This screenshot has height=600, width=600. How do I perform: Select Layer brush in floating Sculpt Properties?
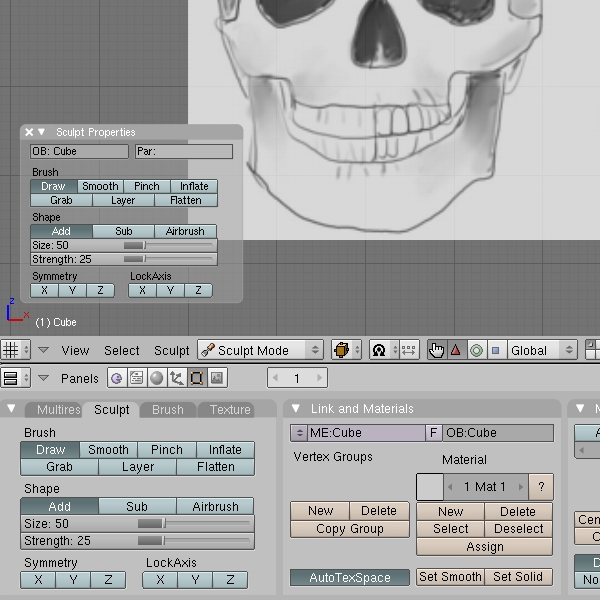click(123, 200)
